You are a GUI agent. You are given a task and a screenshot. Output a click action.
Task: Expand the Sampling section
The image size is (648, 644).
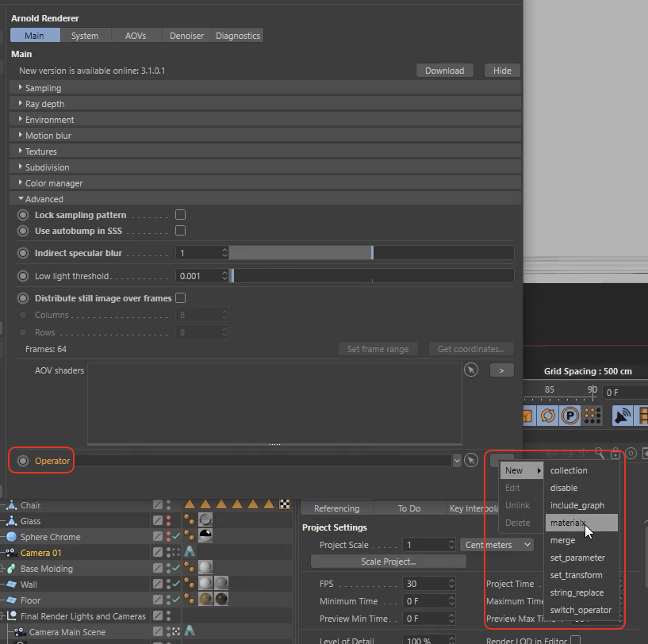click(x=265, y=87)
